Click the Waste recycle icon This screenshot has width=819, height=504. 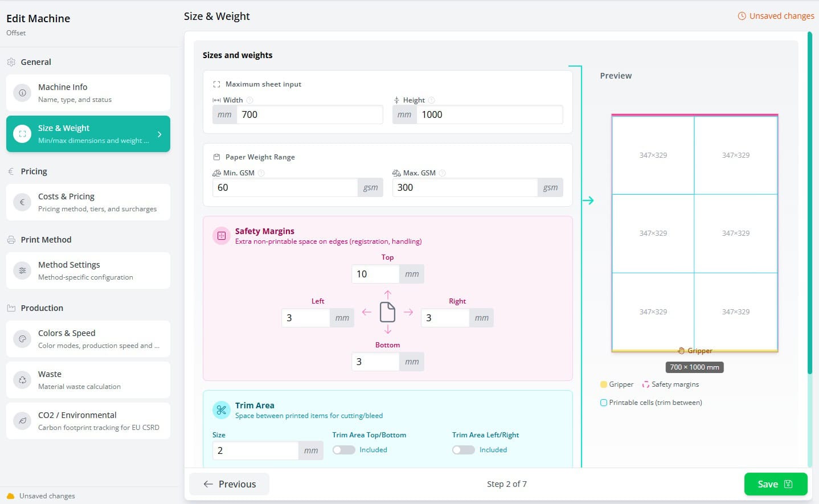(x=22, y=380)
